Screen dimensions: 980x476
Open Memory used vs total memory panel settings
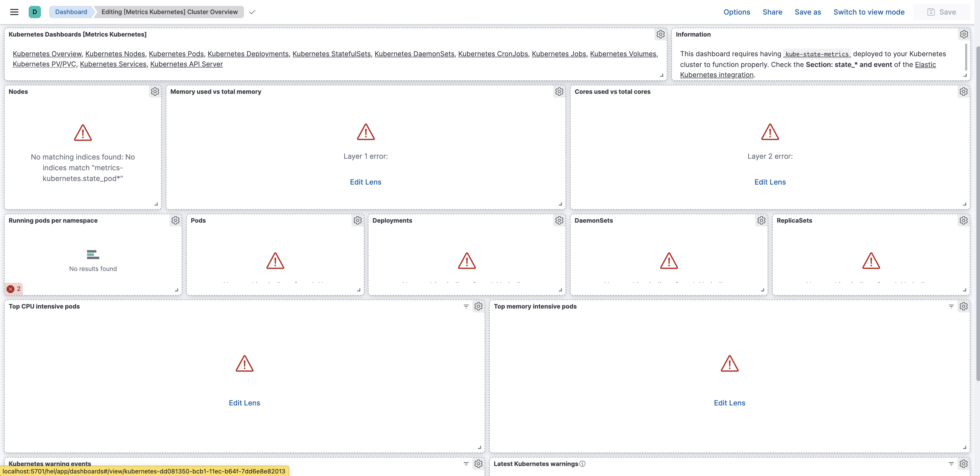(x=559, y=92)
